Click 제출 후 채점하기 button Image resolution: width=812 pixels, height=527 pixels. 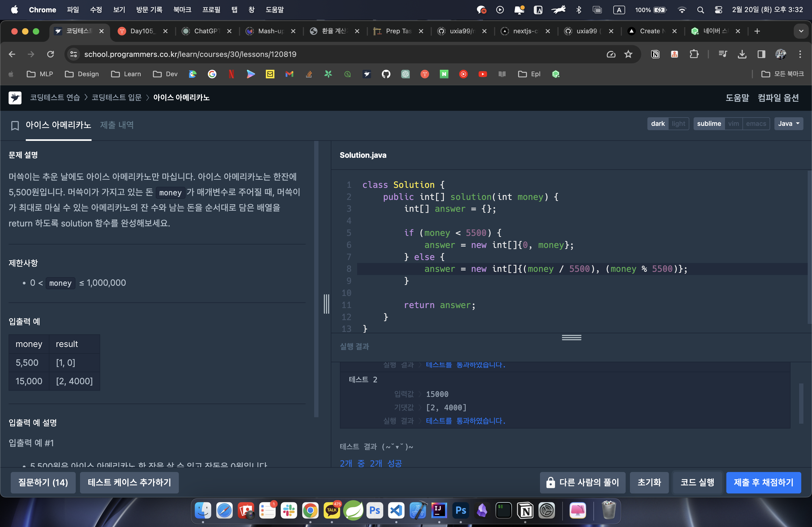763,482
